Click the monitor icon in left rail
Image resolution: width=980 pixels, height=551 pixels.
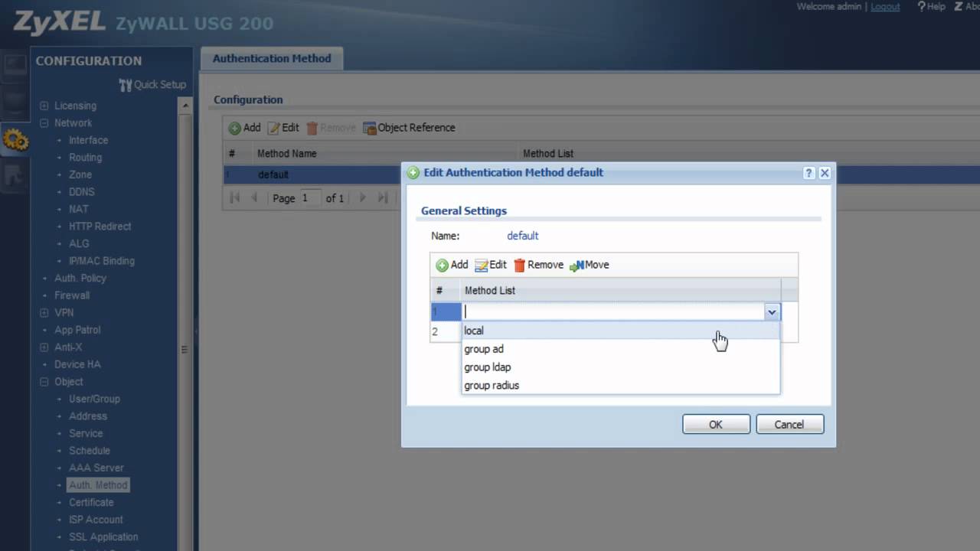(x=15, y=65)
